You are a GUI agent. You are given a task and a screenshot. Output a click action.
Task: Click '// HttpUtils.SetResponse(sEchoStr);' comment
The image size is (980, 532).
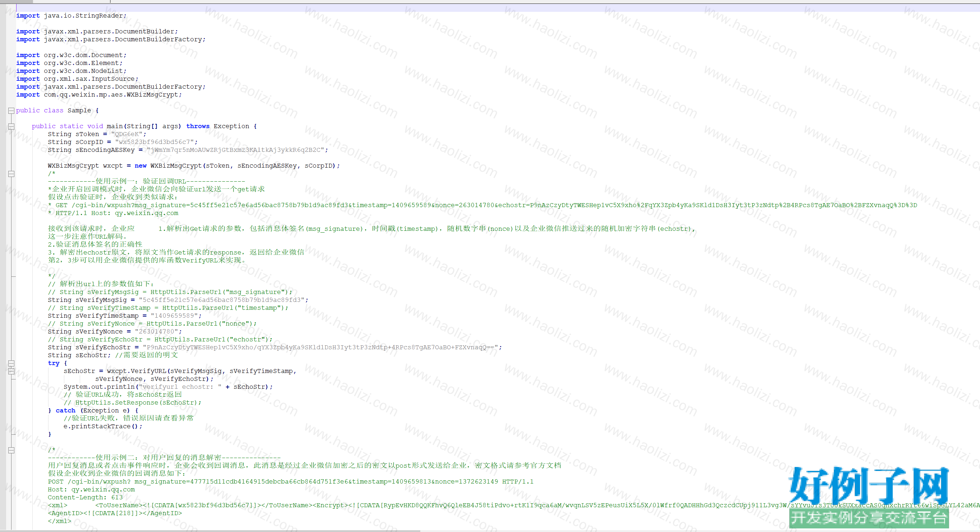click(x=133, y=403)
